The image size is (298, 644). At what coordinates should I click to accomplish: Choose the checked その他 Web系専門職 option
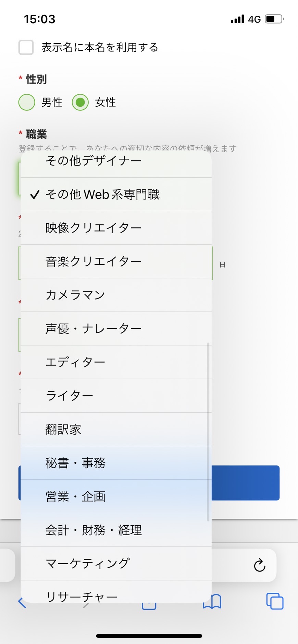pyautogui.click(x=116, y=194)
